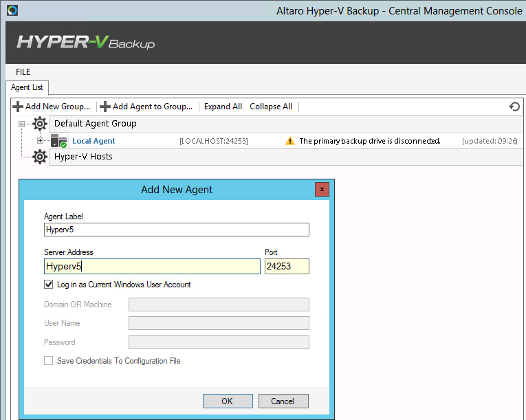Click the HYPER-V Backup logo
Screen dimensions: 526x420
pyautogui.click(x=86, y=42)
